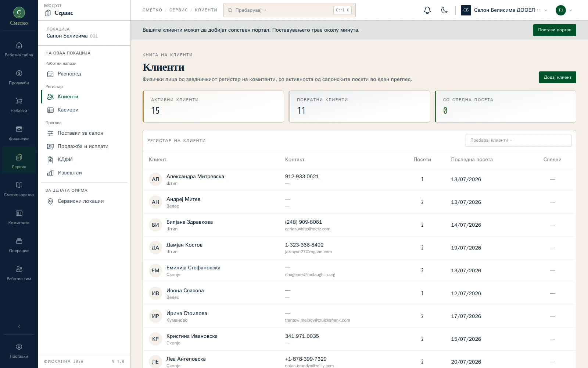
Task: Click Додај клиент button
Action: [557, 77]
